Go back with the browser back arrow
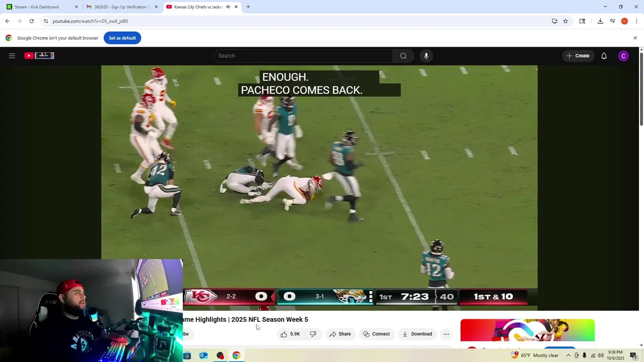This screenshot has width=644, height=362. click(x=7, y=21)
